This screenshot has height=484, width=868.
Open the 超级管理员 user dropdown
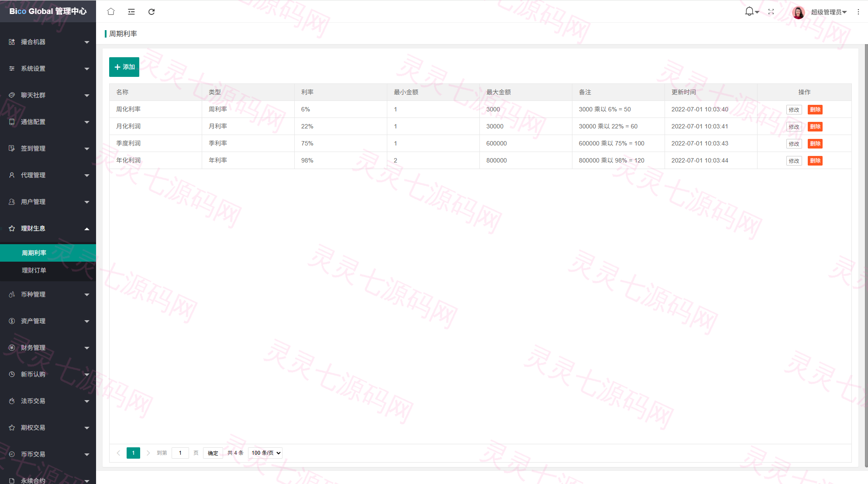(x=829, y=12)
